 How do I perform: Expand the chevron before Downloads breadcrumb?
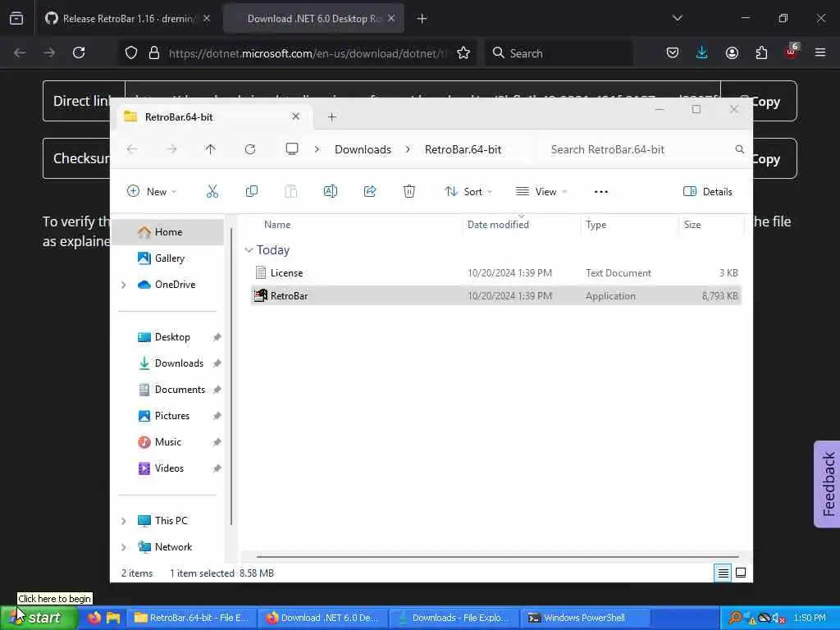(x=317, y=149)
